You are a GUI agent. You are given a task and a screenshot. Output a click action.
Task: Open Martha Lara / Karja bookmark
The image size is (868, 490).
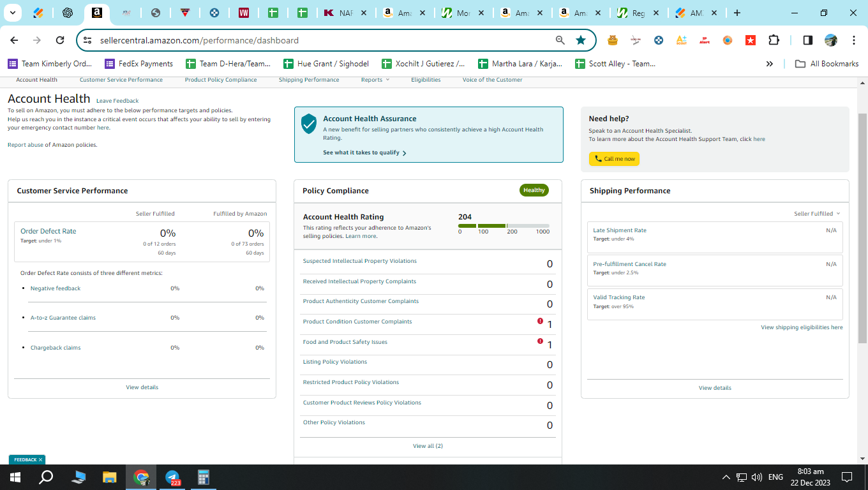pyautogui.click(x=521, y=64)
